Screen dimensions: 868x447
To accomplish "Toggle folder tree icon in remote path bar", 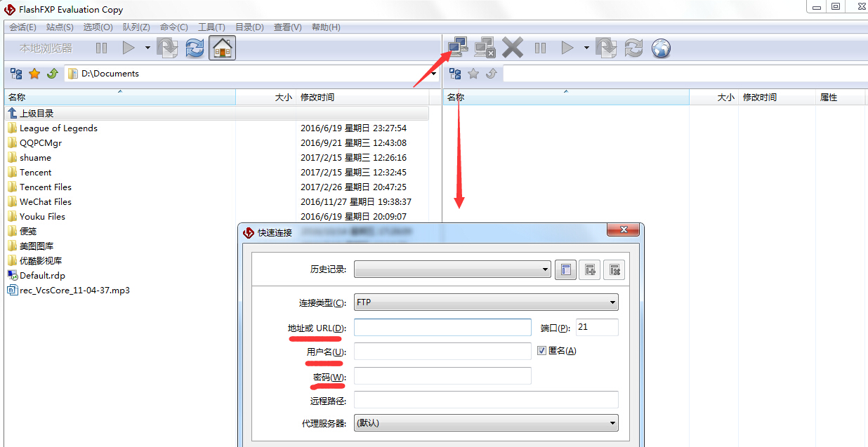I will tap(455, 74).
